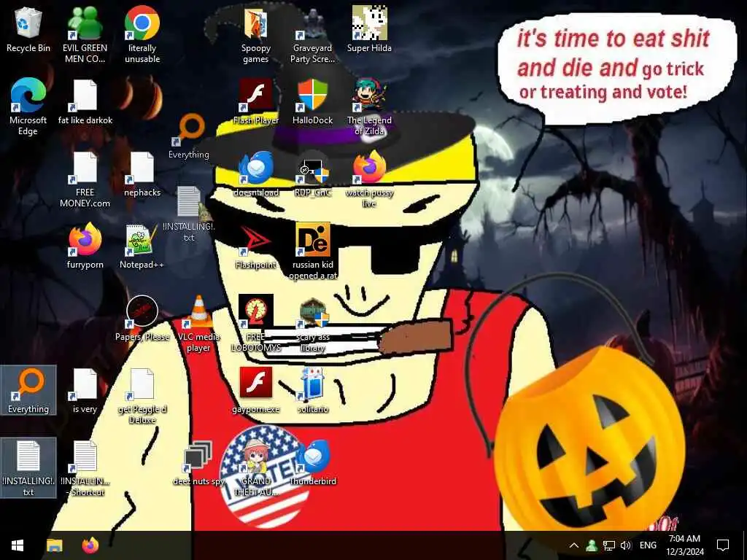Launch Firefox from the taskbar
The image size is (747, 560).
[x=90, y=545]
